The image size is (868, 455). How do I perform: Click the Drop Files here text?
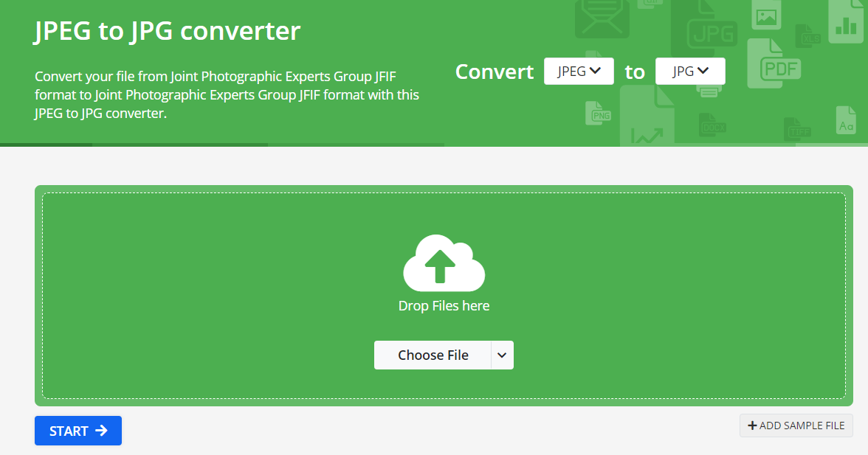tap(444, 305)
